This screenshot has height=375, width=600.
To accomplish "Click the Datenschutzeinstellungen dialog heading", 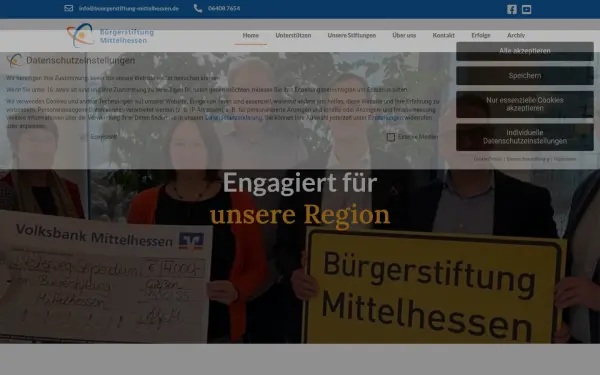I will click(x=81, y=60).
